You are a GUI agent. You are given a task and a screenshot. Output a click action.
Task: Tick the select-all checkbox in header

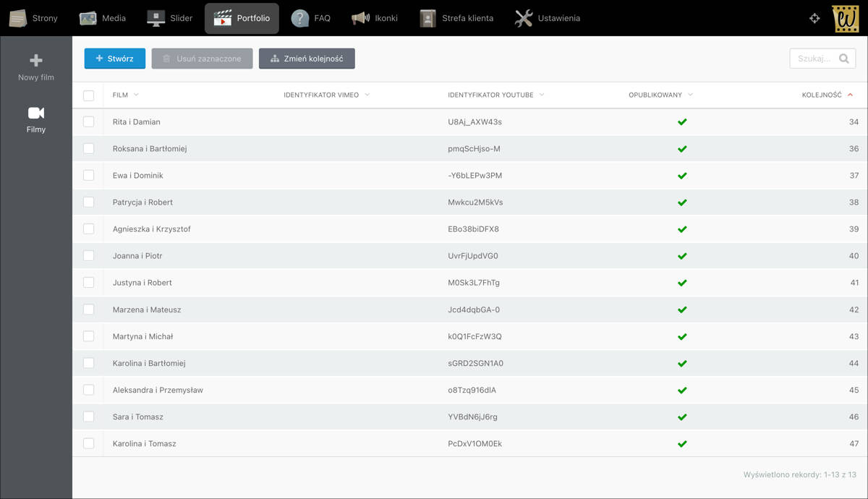coord(89,95)
